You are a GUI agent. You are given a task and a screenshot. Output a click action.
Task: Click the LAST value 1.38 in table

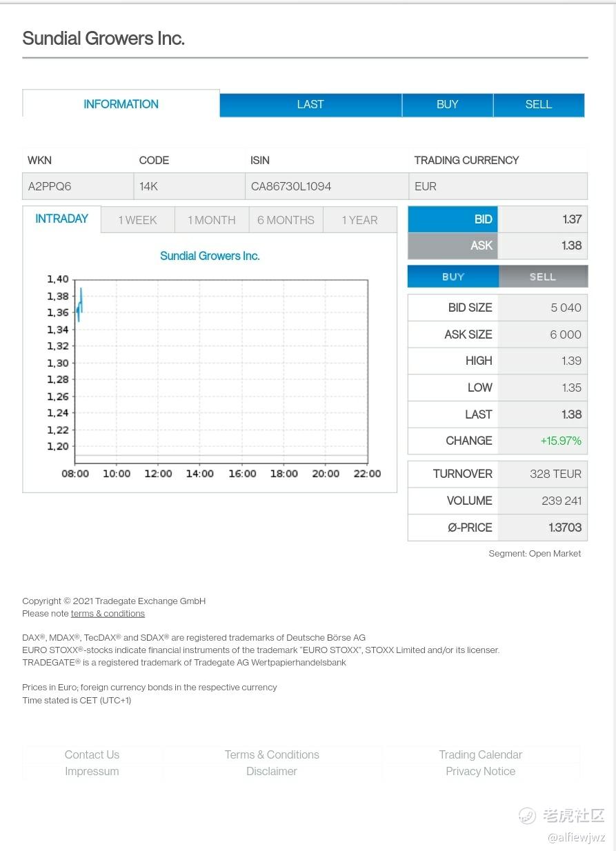coord(571,414)
